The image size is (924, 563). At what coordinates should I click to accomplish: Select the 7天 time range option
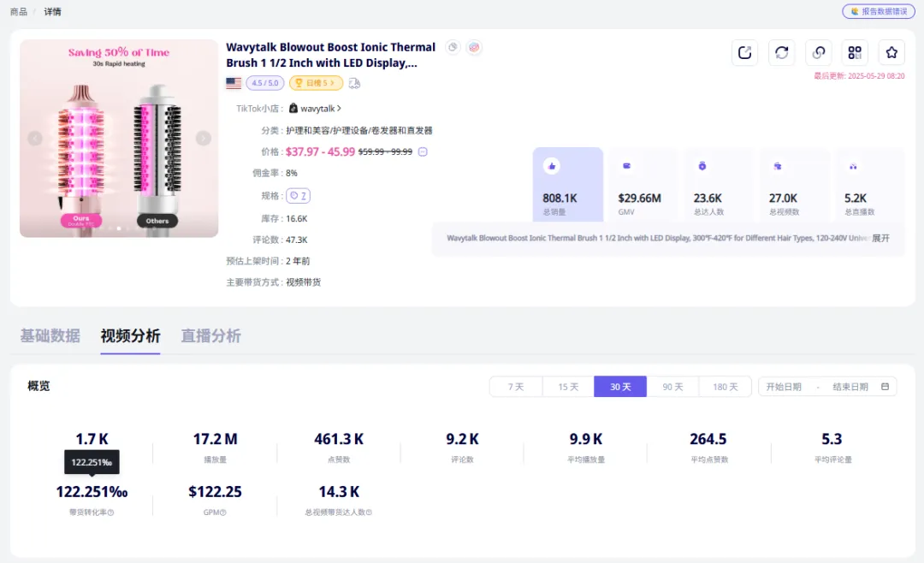516,387
